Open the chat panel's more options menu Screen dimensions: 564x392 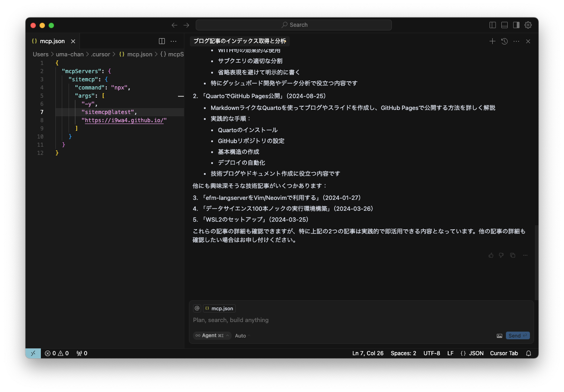pyautogui.click(x=516, y=41)
